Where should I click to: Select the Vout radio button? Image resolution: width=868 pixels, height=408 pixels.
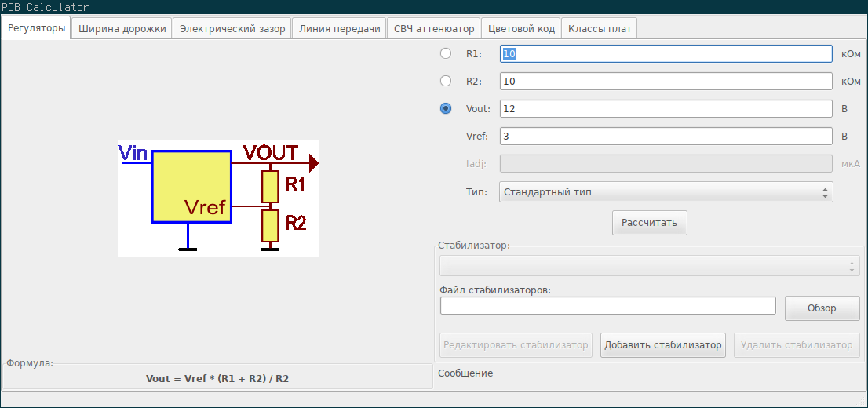(446, 109)
